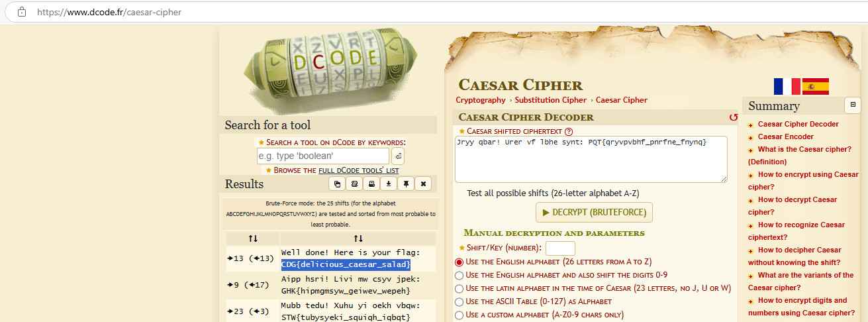Sort the shift column with the arrows
868x322 pixels.
[253, 239]
